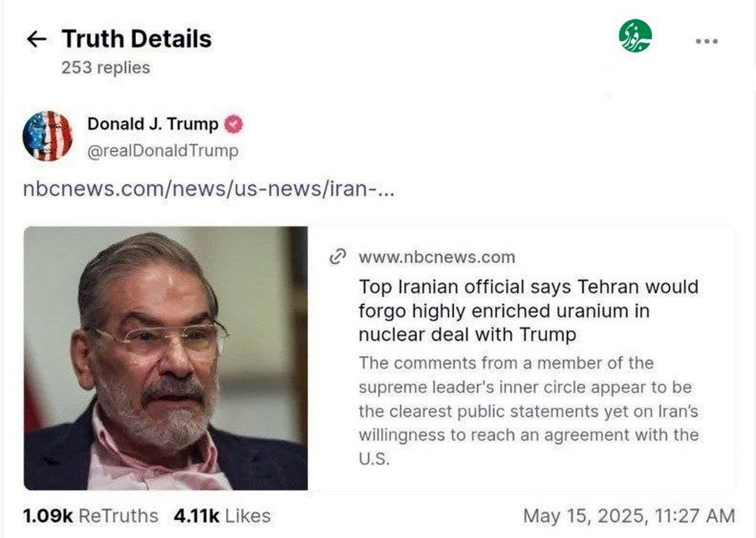756x538 pixels.
Task: Open the 'Top Iranian official says' headline
Action: click(x=528, y=311)
